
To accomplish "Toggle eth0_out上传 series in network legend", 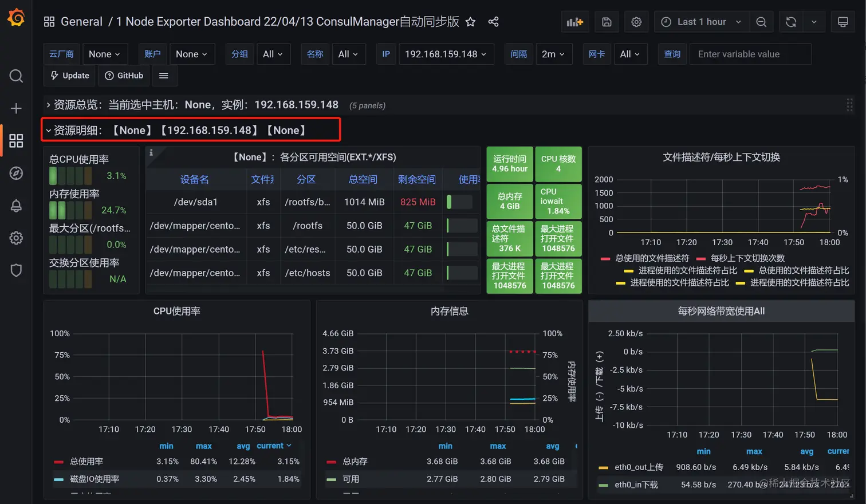I will tap(639, 467).
